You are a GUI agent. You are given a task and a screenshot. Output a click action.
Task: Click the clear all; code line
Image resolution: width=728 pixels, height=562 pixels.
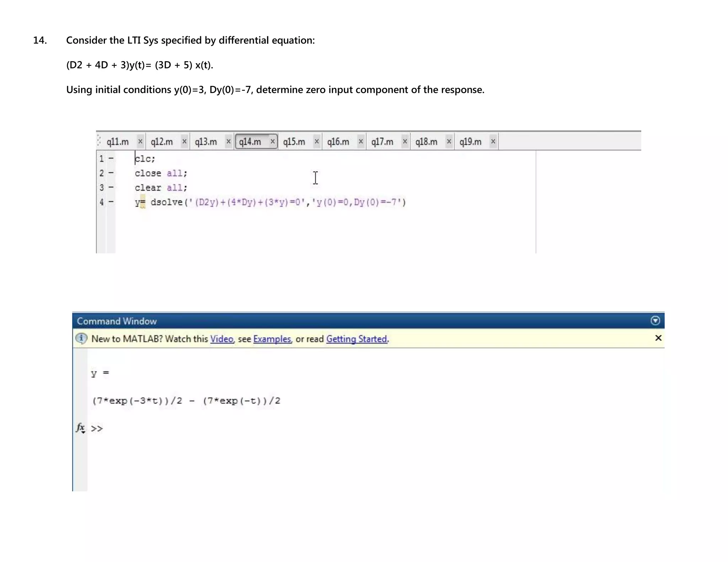click(161, 188)
